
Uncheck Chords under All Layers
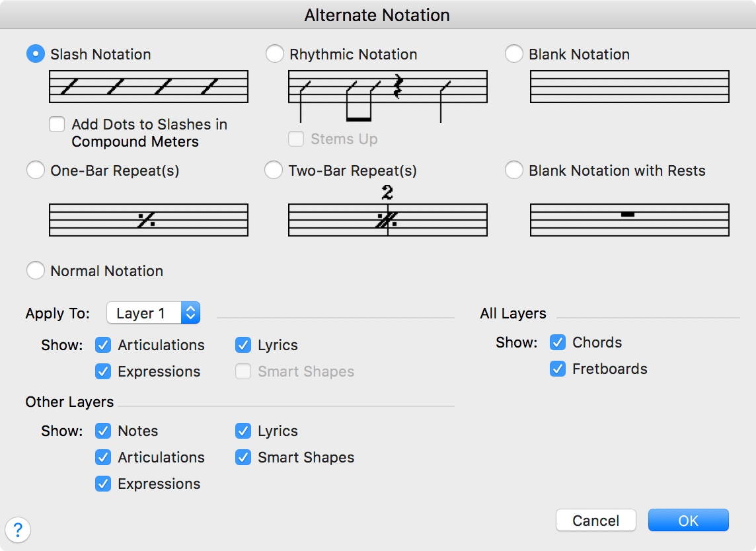point(558,342)
